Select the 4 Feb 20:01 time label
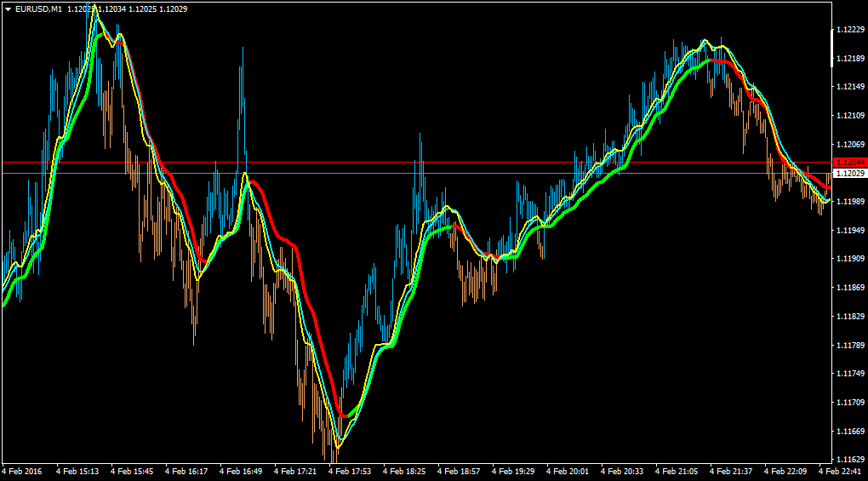 tap(568, 471)
